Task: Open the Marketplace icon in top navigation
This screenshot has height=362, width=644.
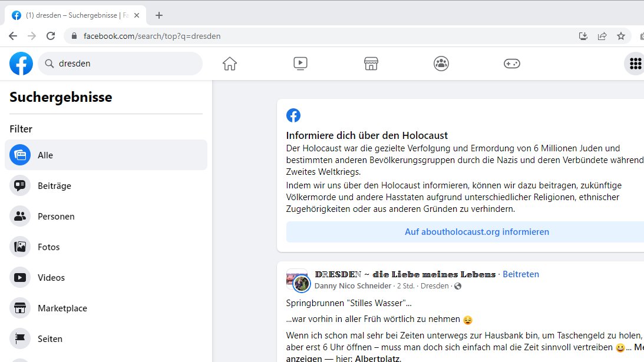Action: (371, 64)
